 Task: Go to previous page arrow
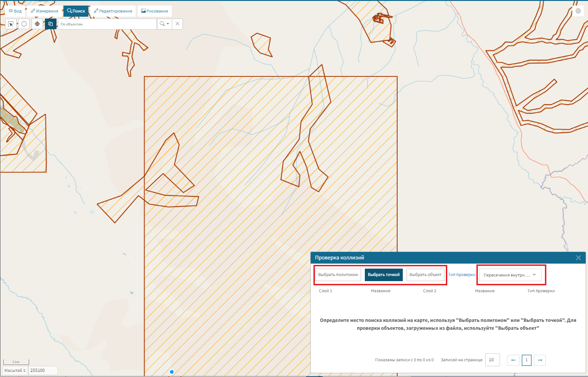(x=513, y=360)
